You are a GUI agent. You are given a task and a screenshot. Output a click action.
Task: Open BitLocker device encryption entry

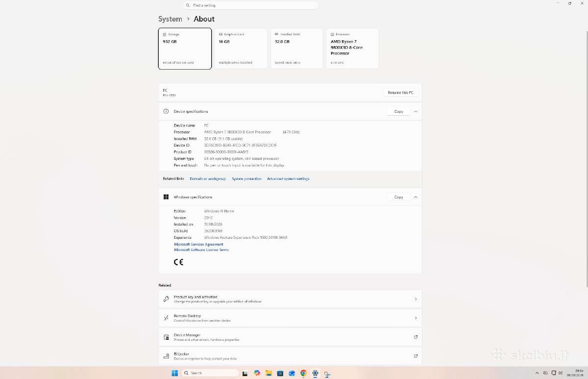(290, 356)
